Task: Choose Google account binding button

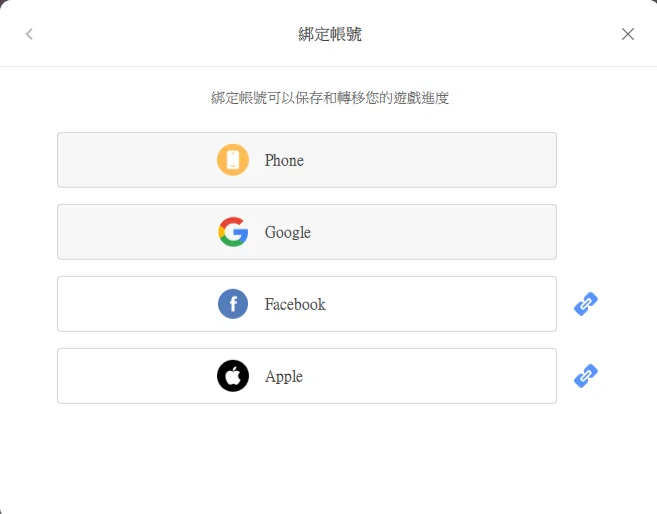Action: pos(306,232)
